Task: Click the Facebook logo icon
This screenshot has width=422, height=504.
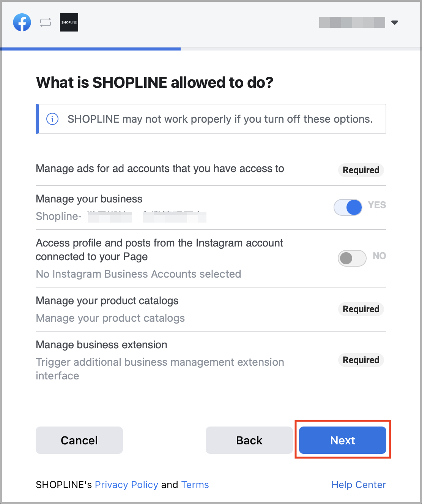Action: click(x=22, y=22)
